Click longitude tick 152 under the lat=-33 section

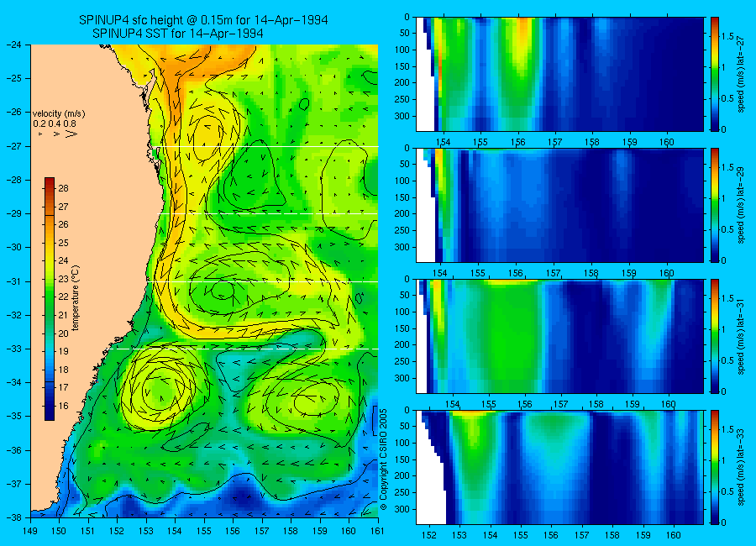[428, 535]
